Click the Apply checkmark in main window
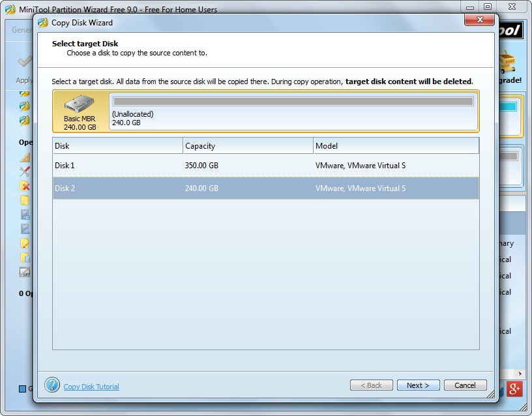The image size is (532, 416). [x=25, y=63]
